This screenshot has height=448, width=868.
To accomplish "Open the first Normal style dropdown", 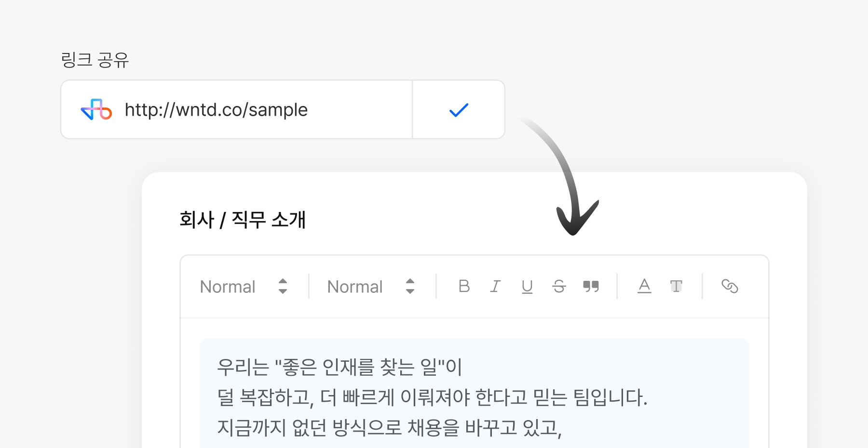I will point(228,287).
